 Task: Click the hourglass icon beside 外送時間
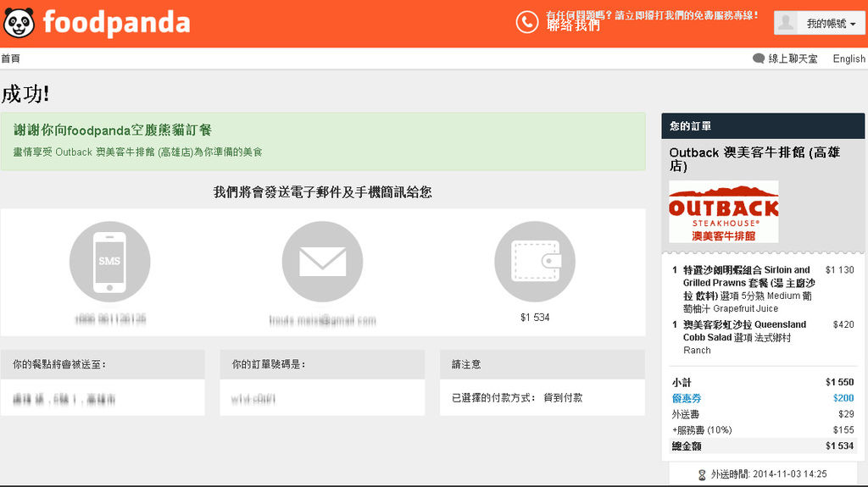702,475
